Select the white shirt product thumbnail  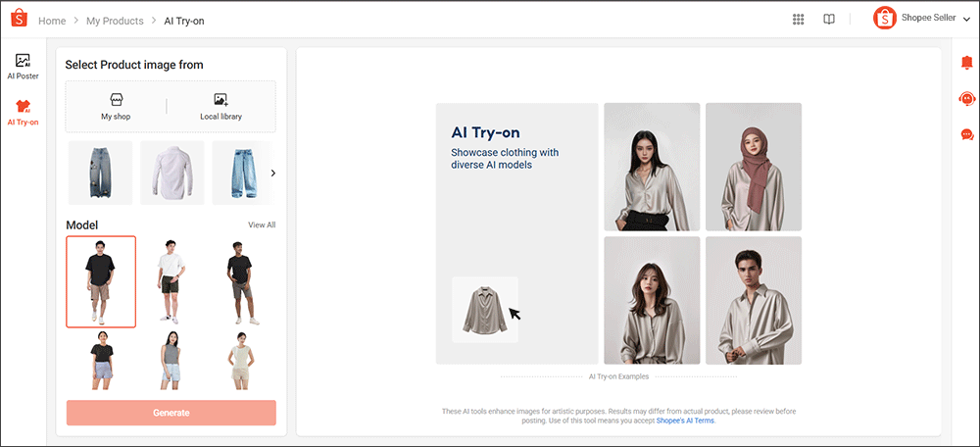171,173
